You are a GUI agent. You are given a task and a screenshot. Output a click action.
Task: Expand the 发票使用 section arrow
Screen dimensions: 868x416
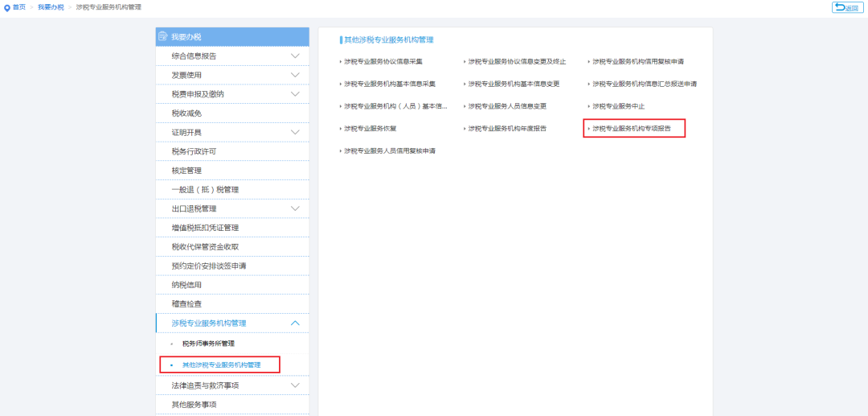tap(295, 75)
